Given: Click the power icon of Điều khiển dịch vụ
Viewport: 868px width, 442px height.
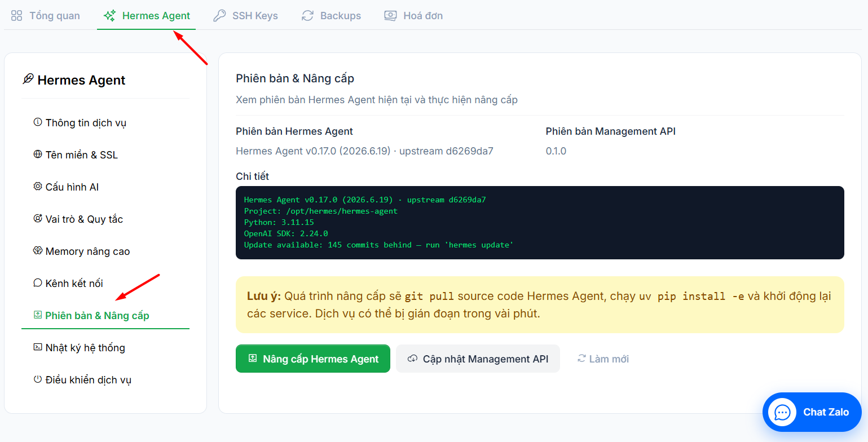Looking at the screenshot, I should (x=38, y=379).
